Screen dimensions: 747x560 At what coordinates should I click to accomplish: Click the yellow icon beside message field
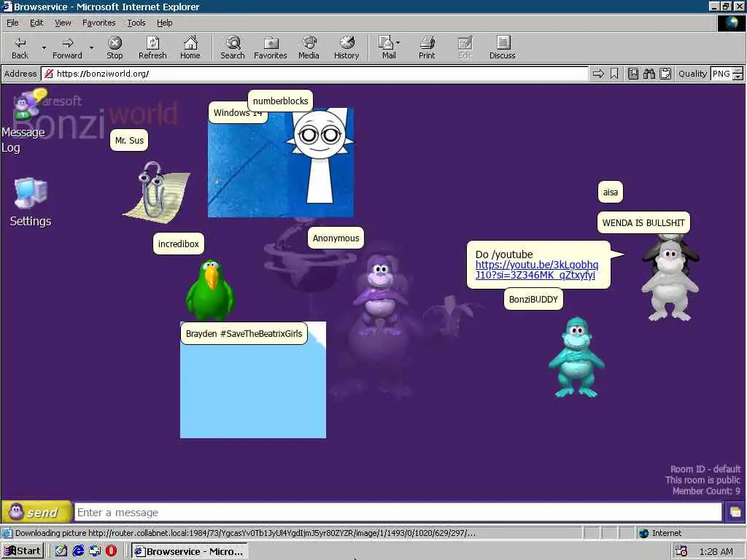(735, 513)
